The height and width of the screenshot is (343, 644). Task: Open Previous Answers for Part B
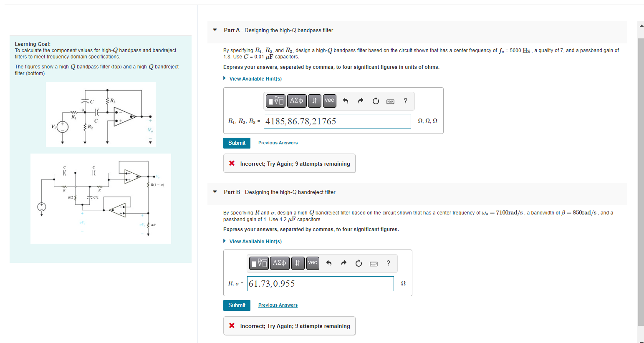pyautogui.click(x=278, y=305)
